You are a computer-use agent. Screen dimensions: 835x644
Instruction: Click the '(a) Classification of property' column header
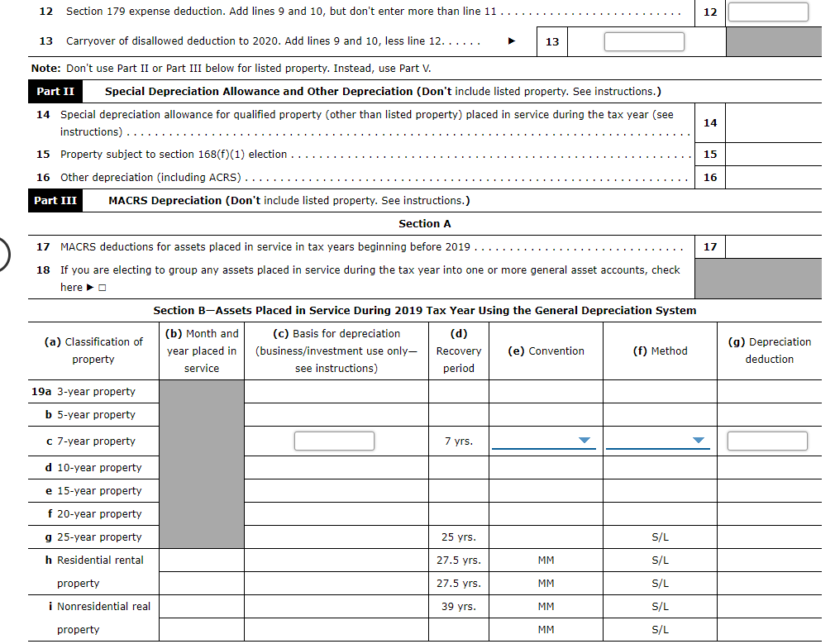click(93, 351)
